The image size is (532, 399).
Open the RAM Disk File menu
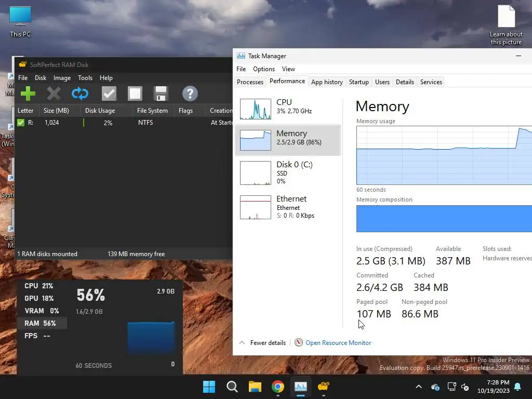pos(23,78)
